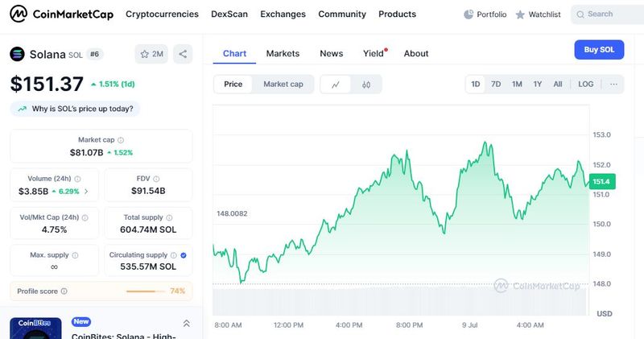Expand "Why is SOL's price up today?"
644x339 pixels.
point(76,109)
